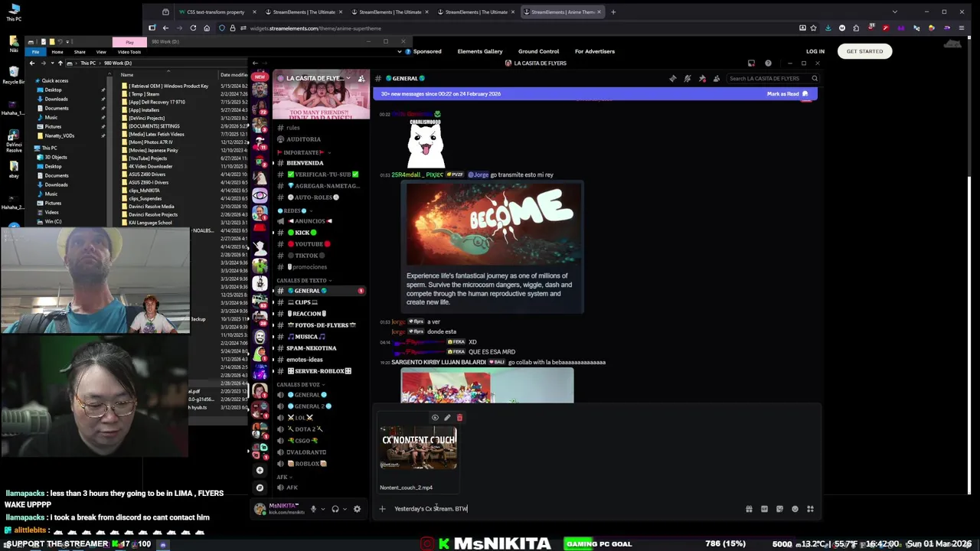The image size is (980, 551).
Task: Open This PC desktop icon
Action: [x=14, y=12]
